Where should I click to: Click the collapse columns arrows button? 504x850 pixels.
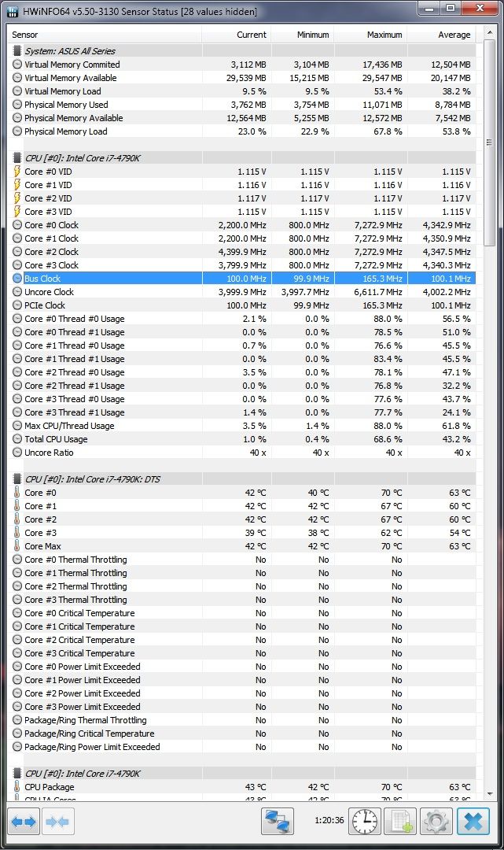58,821
